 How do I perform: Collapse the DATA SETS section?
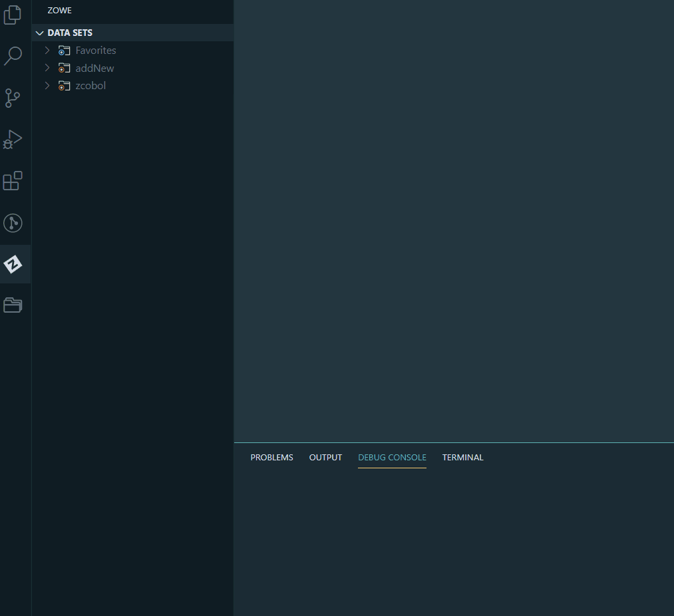[x=39, y=33]
